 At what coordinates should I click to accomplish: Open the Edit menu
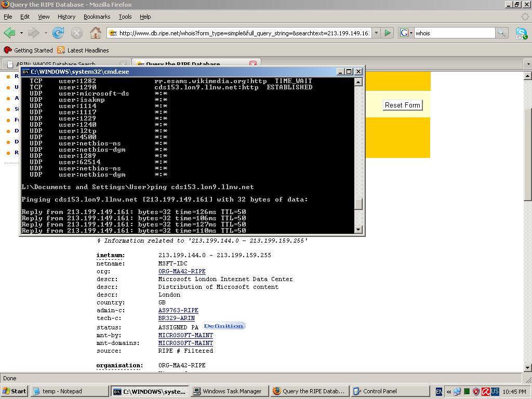[25, 17]
